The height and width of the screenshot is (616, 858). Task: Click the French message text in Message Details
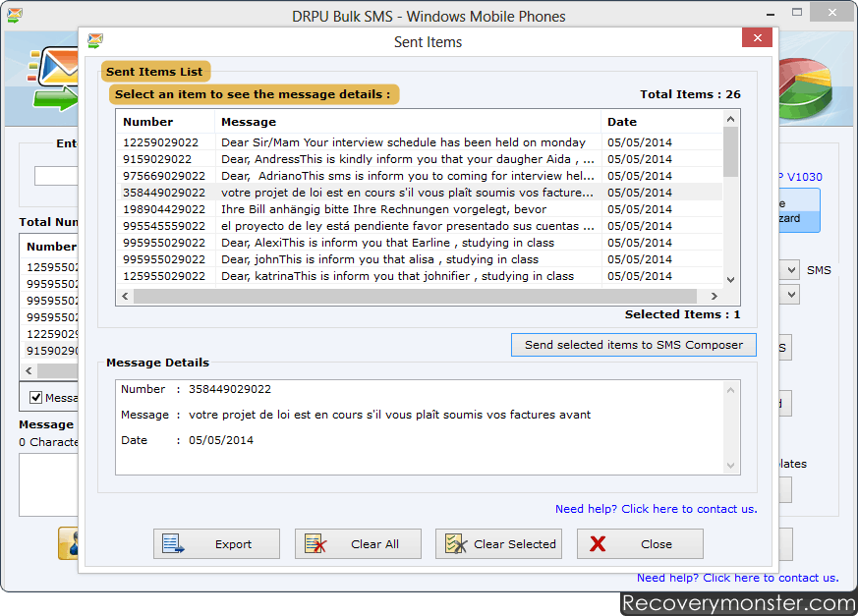[389, 415]
